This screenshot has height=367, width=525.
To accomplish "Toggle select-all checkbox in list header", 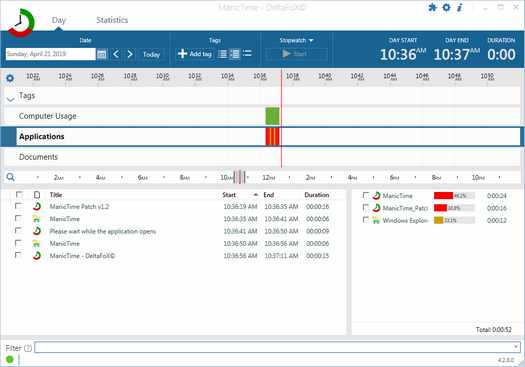I will (19, 195).
